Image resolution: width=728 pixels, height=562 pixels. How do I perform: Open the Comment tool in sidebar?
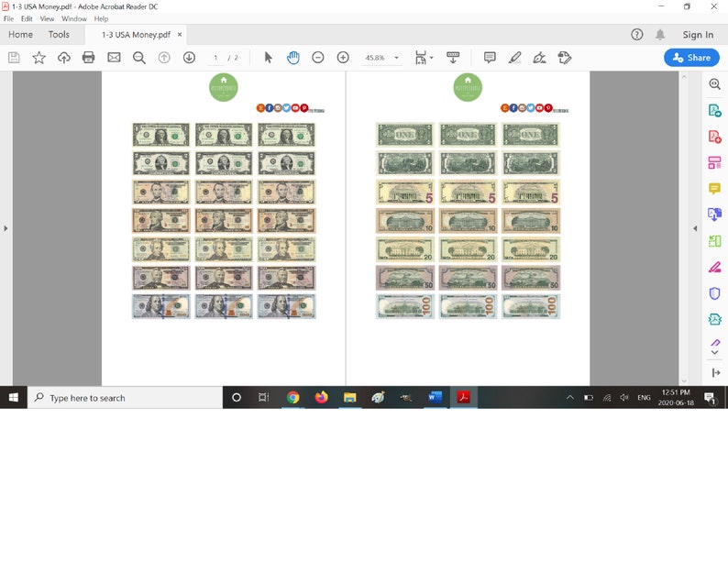(x=714, y=189)
